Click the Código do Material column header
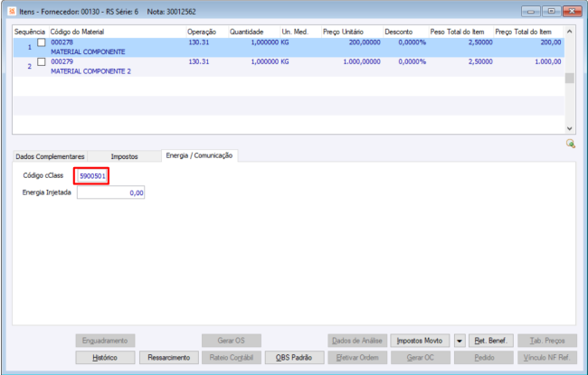The width and height of the screenshot is (588, 375). [x=118, y=32]
